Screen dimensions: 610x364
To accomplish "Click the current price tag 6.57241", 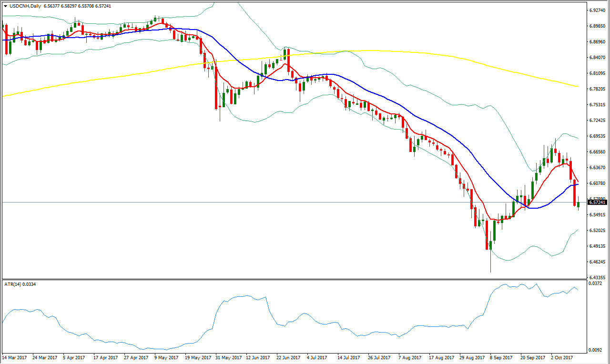I will (x=598, y=202).
